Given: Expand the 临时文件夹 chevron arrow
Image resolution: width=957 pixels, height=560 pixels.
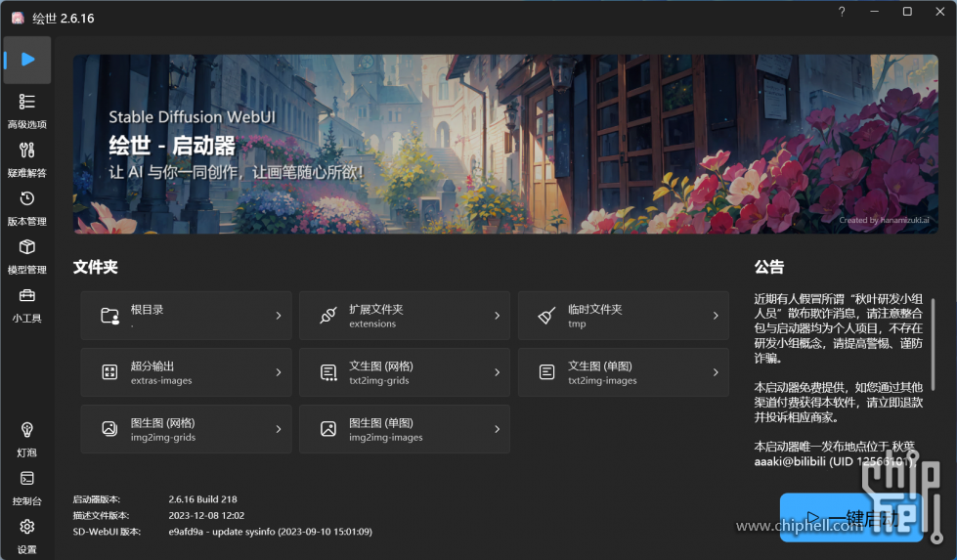Looking at the screenshot, I should [x=716, y=316].
